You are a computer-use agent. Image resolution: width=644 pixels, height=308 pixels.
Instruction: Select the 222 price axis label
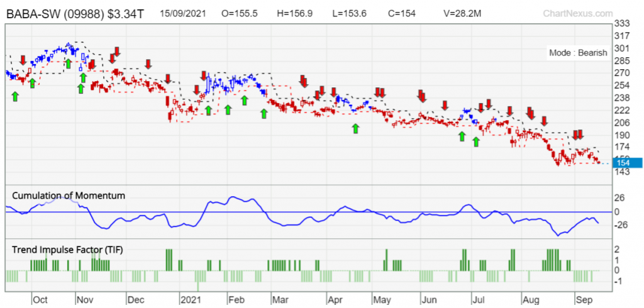point(621,110)
